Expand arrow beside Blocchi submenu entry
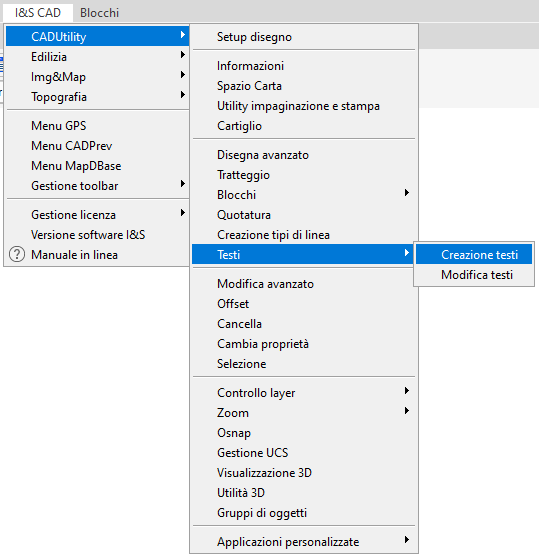The width and height of the screenshot is (539, 556). [407, 193]
